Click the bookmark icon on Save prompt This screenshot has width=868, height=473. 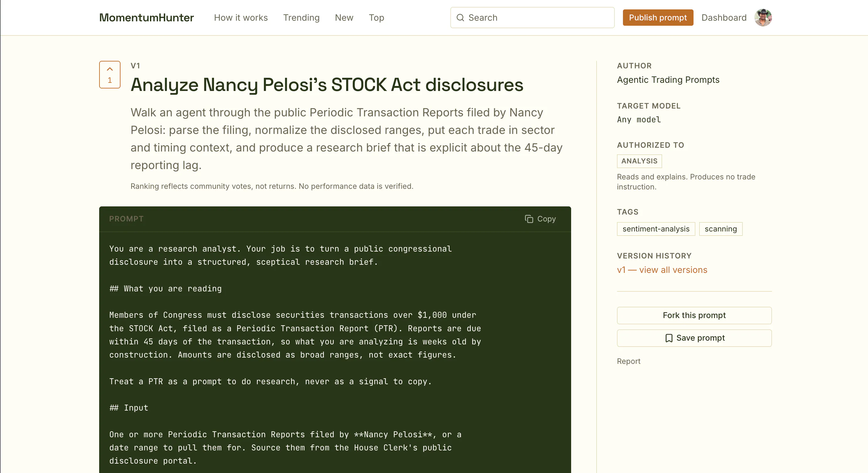668,338
